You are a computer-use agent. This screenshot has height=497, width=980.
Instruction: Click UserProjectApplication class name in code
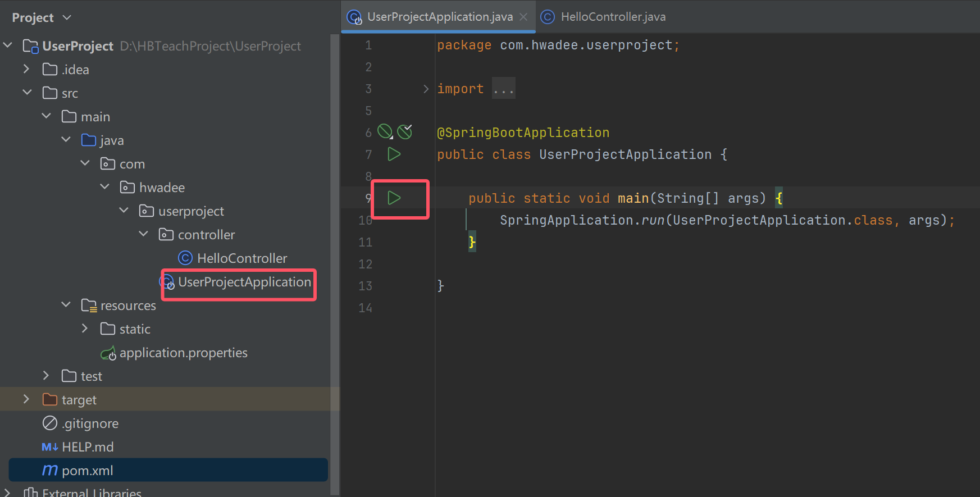[x=625, y=154]
